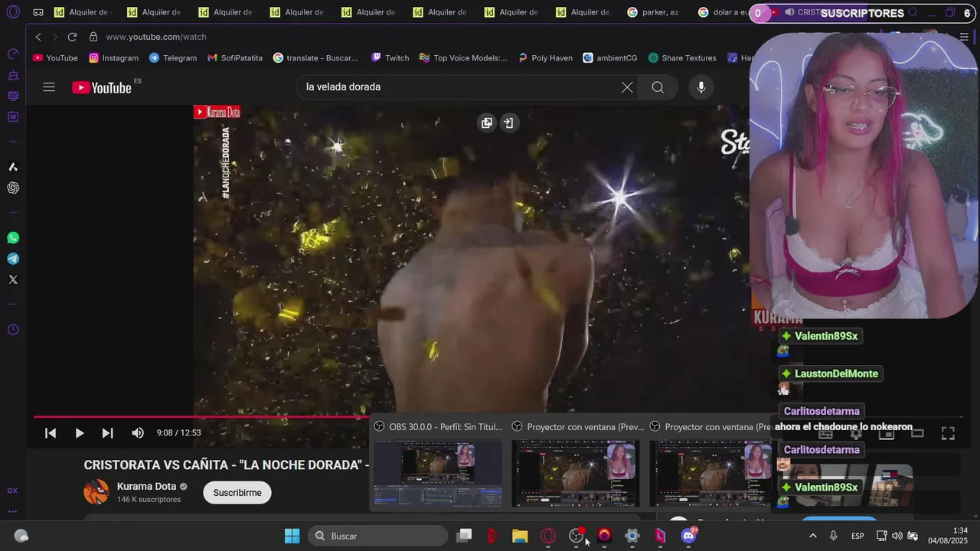The height and width of the screenshot is (551, 980).
Task: Open YouTube bookmark in bookmarks bar
Action: 55,58
